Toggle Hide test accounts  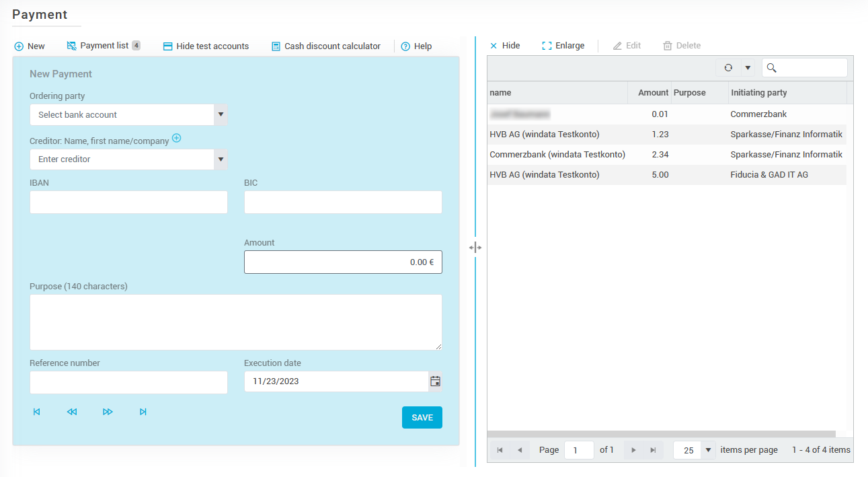tap(206, 46)
